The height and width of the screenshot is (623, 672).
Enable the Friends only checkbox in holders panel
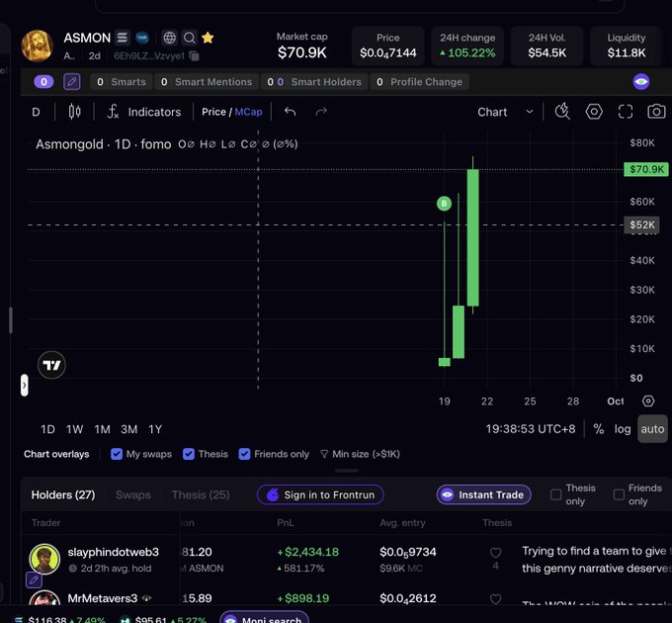[x=619, y=494]
